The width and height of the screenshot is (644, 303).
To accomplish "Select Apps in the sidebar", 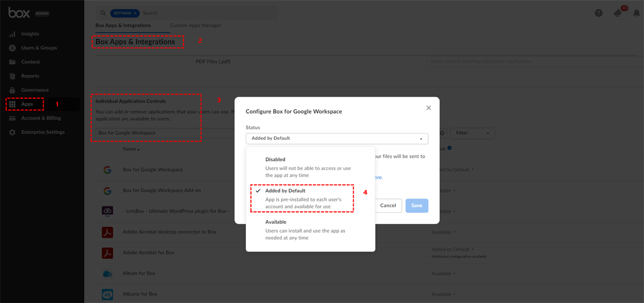I will coord(27,104).
